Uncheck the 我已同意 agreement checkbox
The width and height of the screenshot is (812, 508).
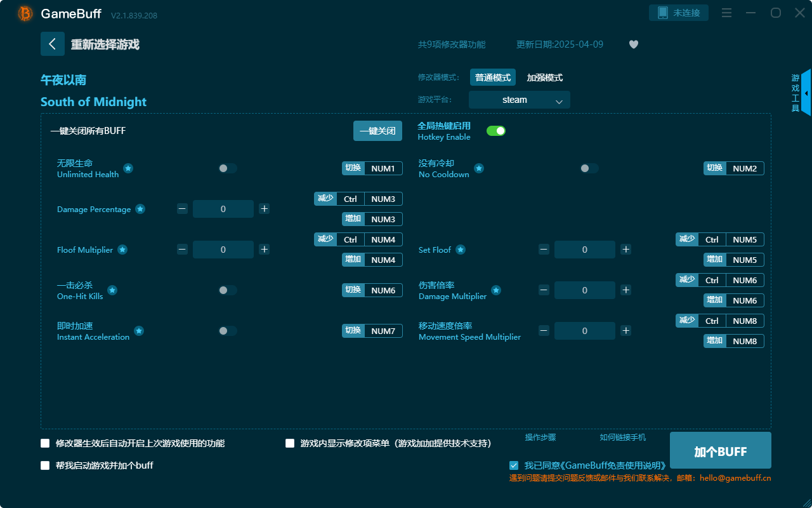514,465
